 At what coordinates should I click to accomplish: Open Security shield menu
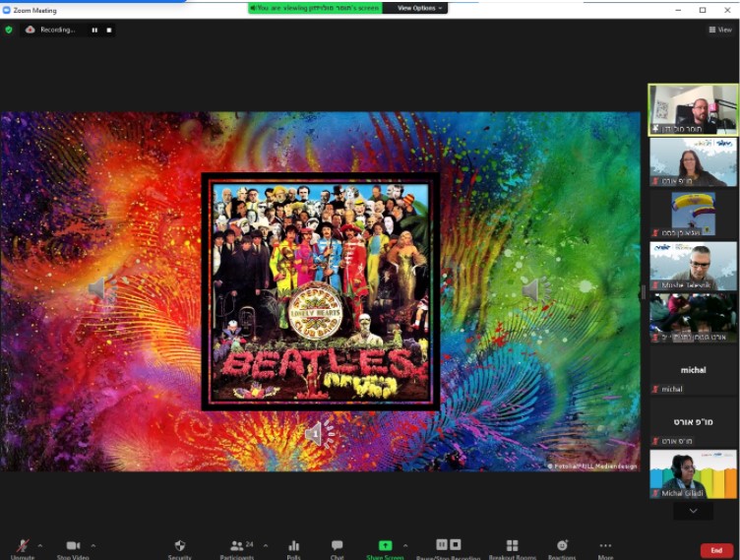[x=180, y=548]
